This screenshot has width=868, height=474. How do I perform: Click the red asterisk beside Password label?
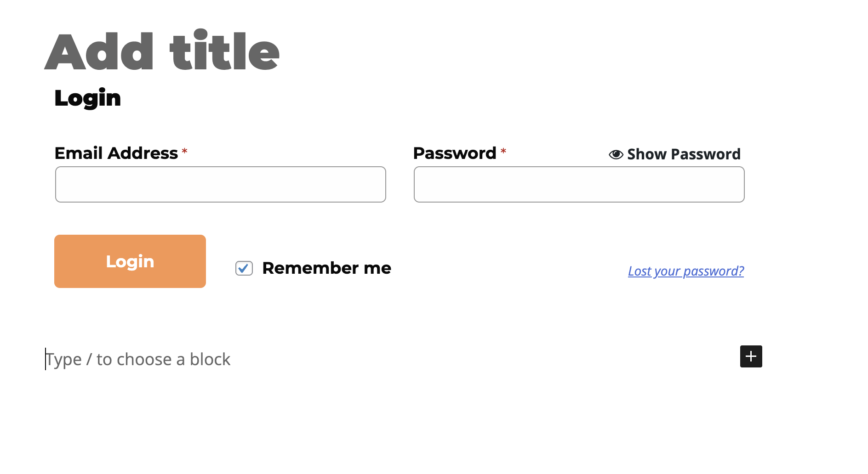coord(503,151)
